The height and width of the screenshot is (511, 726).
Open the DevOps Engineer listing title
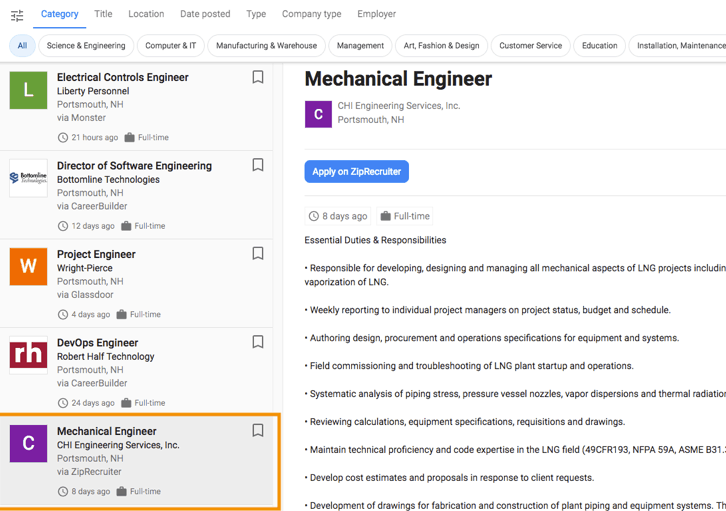(x=98, y=343)
